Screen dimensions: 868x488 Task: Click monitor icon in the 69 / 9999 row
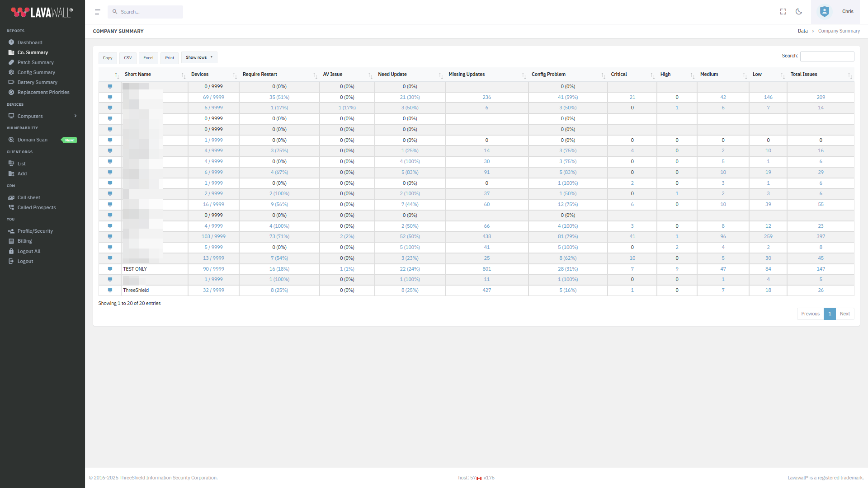(110, 97)
